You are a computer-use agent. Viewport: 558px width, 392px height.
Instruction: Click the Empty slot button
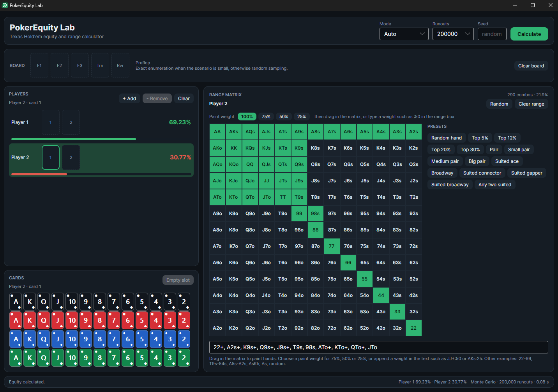178,280
